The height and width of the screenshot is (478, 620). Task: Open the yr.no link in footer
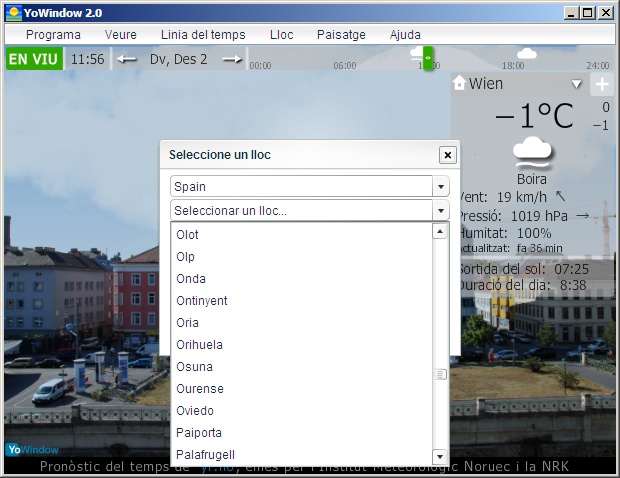click(217, 467)
